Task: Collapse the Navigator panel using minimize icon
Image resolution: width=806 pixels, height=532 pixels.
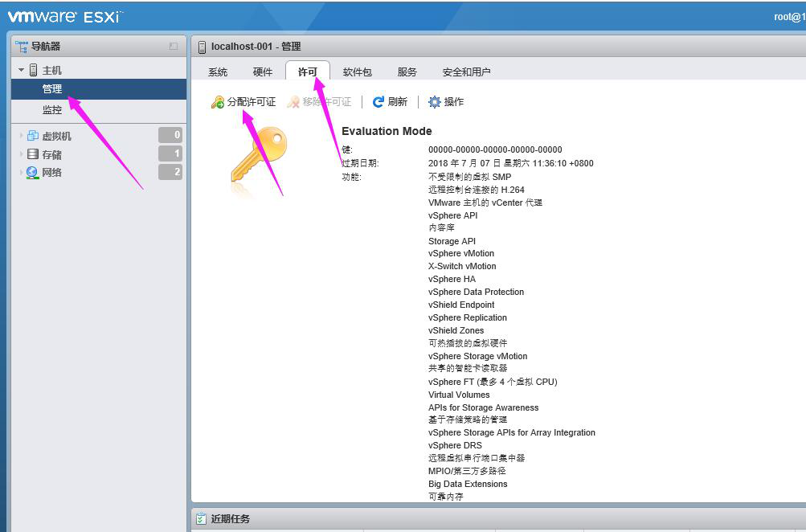Action: [174, 47]
